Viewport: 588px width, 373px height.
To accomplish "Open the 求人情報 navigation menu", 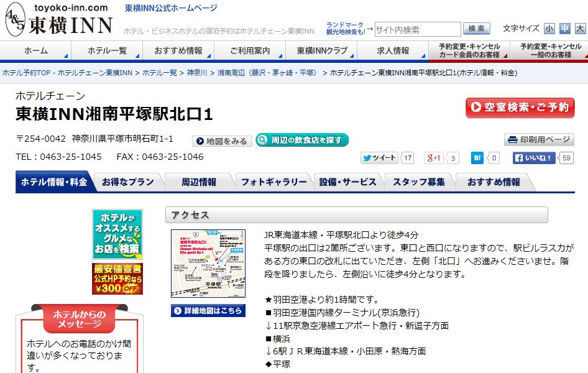I will [x=393, y=50].
